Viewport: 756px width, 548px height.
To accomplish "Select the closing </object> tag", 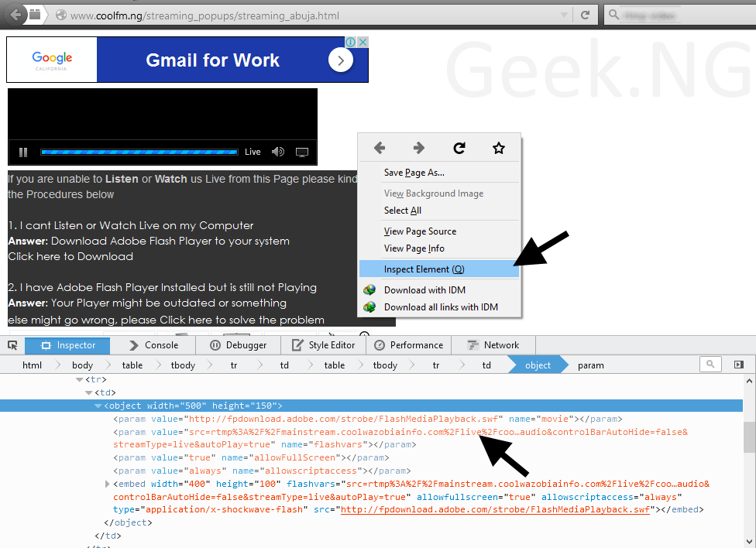I will pyautogui.click(x=129, y=522).
